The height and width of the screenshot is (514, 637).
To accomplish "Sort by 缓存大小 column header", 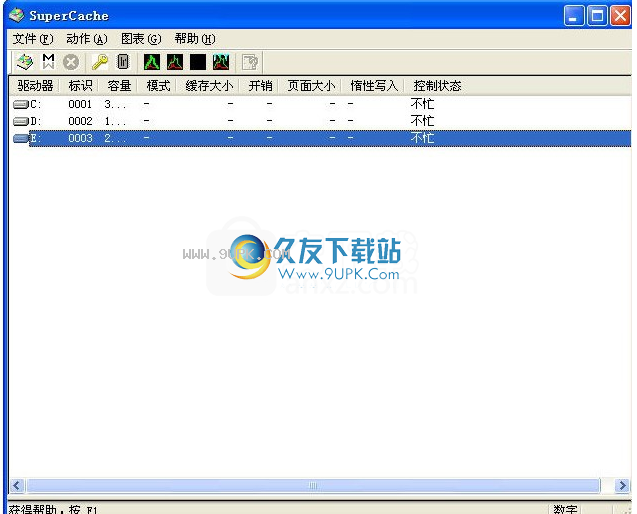I will pyautogui.click(x=209, y=86).
